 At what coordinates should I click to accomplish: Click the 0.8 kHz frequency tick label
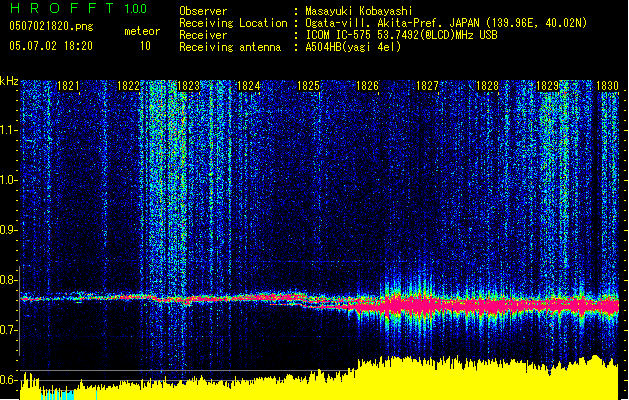9,280
